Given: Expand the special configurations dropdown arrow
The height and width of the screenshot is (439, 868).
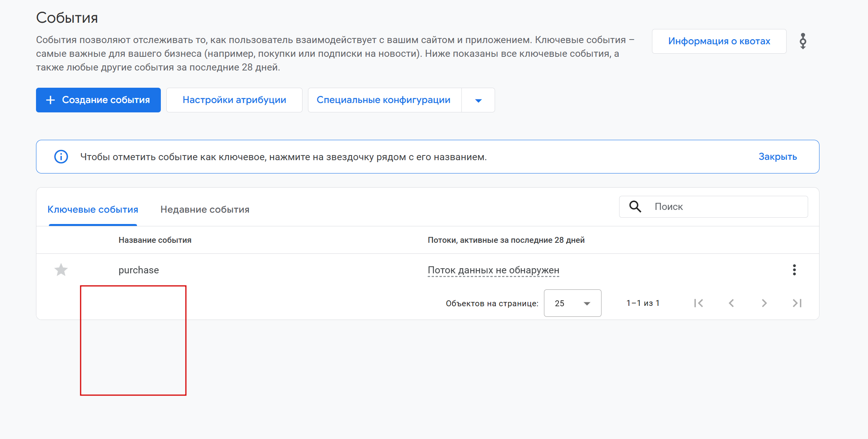Looking at the screenshot, I should [x=478, y=100].
